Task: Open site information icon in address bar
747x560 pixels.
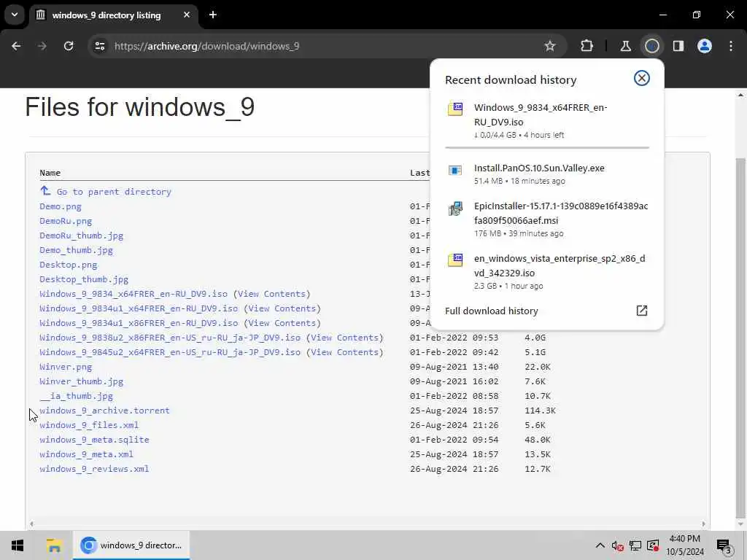Action: pos(99,46)
